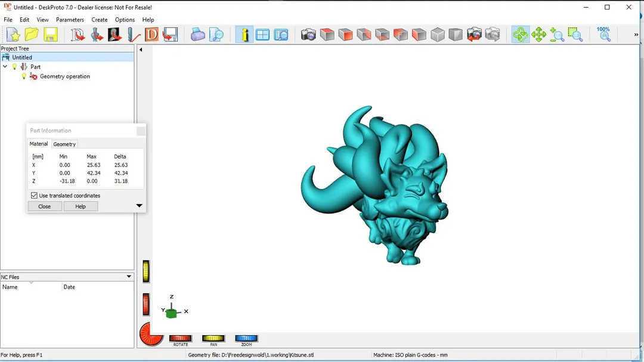Open the Help menu
Screen dimensions: 644x362
point(148,20)
